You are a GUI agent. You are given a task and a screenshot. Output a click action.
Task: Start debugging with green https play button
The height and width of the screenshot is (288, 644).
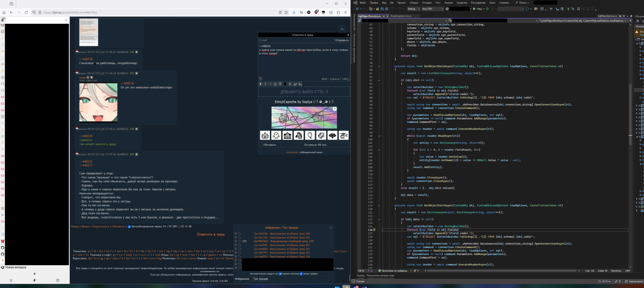(475, 9)
